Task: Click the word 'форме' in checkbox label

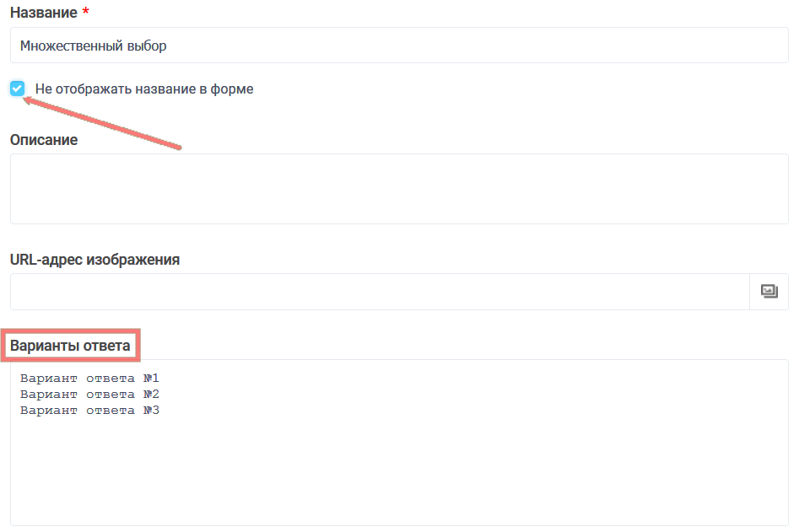Action: coord(232,89)
